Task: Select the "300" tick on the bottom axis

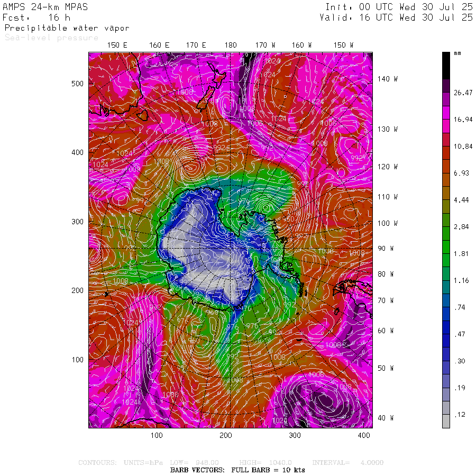Action: coord(295,436)
